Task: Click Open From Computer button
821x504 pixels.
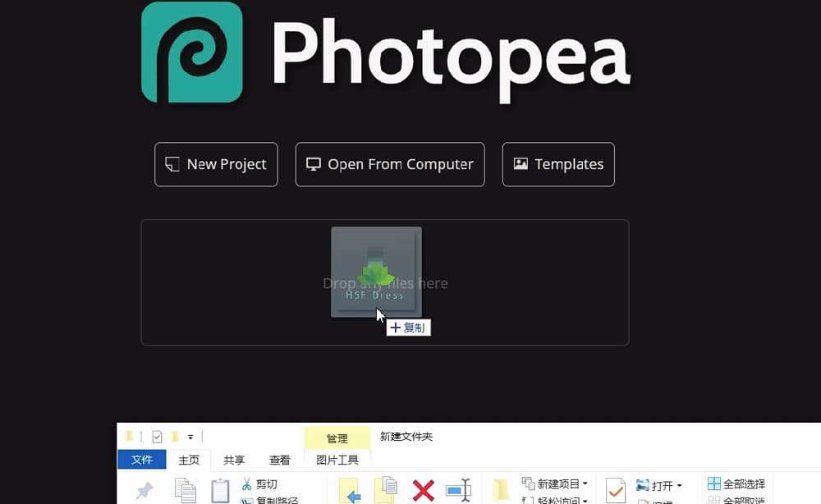Action: pos(390,164)
